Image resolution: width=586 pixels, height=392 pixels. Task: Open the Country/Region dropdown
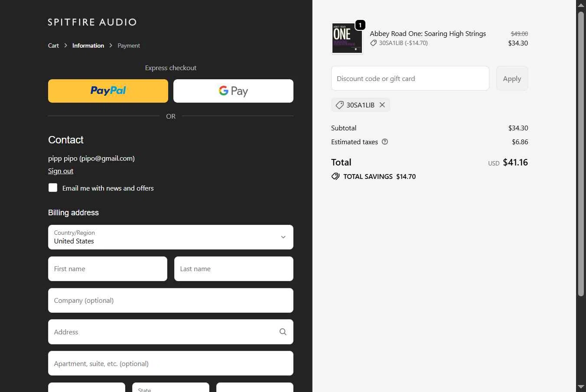[x=171, y=237]
